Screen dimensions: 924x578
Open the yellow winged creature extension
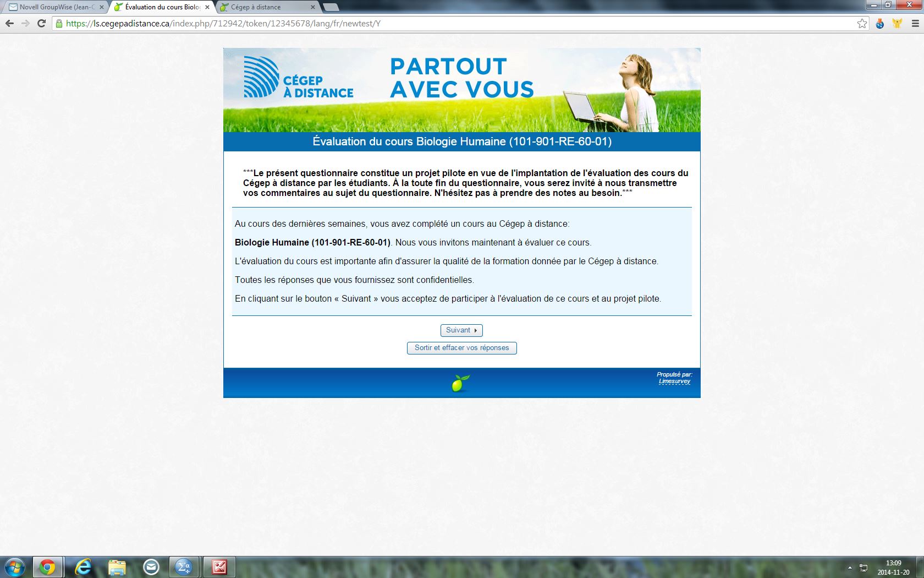pos(897,24)
